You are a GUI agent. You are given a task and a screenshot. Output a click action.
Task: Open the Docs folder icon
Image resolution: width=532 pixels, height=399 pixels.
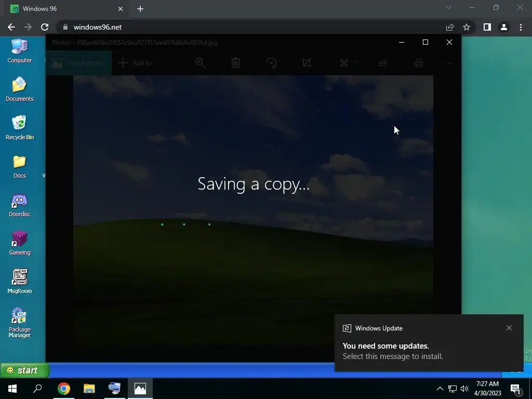coord(19,166)
